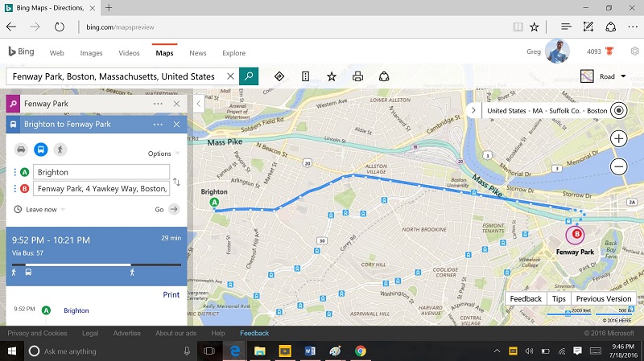Click the map Feedback button

(x=526, y=298)
